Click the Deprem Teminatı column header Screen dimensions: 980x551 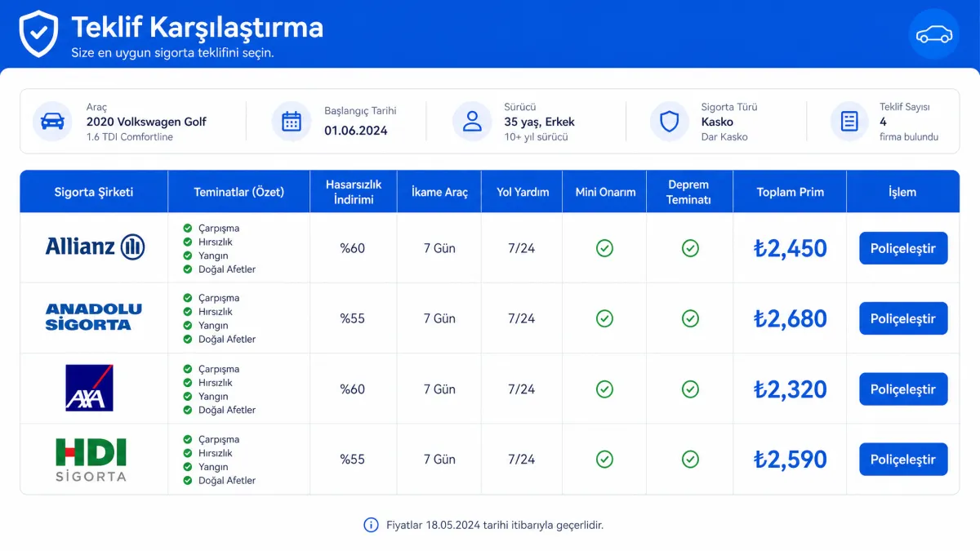(689, 192)
